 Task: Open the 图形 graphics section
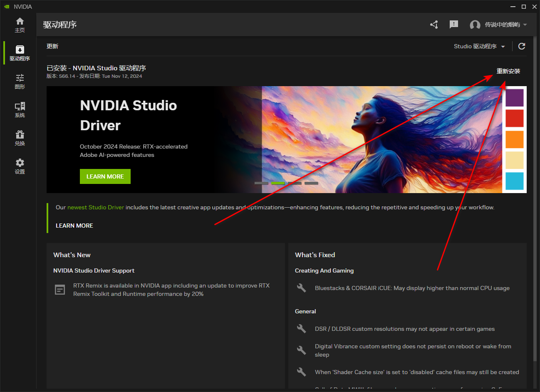[20, 81]
